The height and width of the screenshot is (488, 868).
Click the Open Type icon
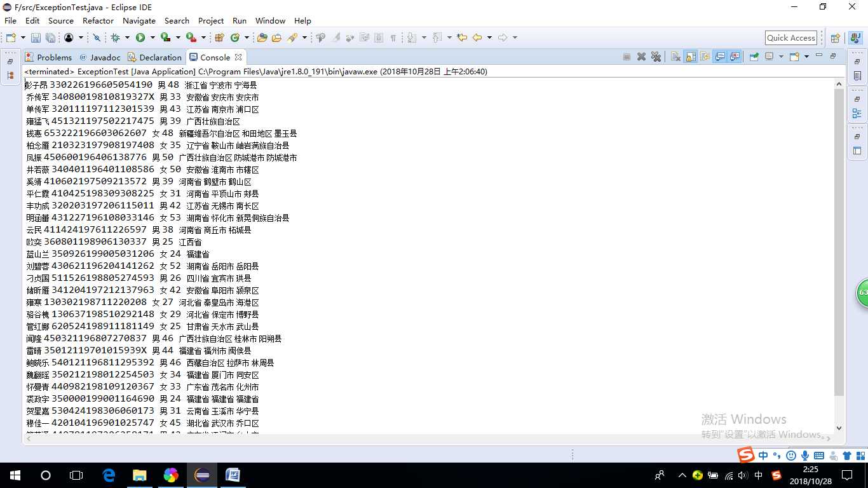coord(262,37)
